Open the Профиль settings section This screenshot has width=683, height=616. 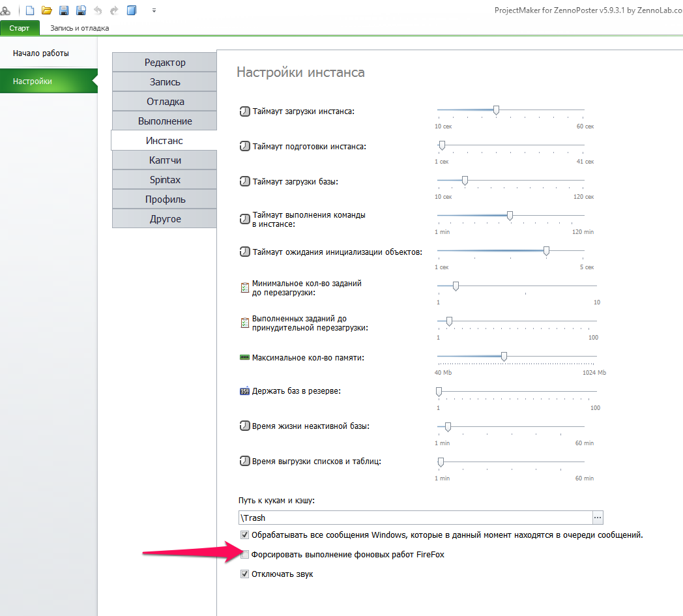(164, 199)
